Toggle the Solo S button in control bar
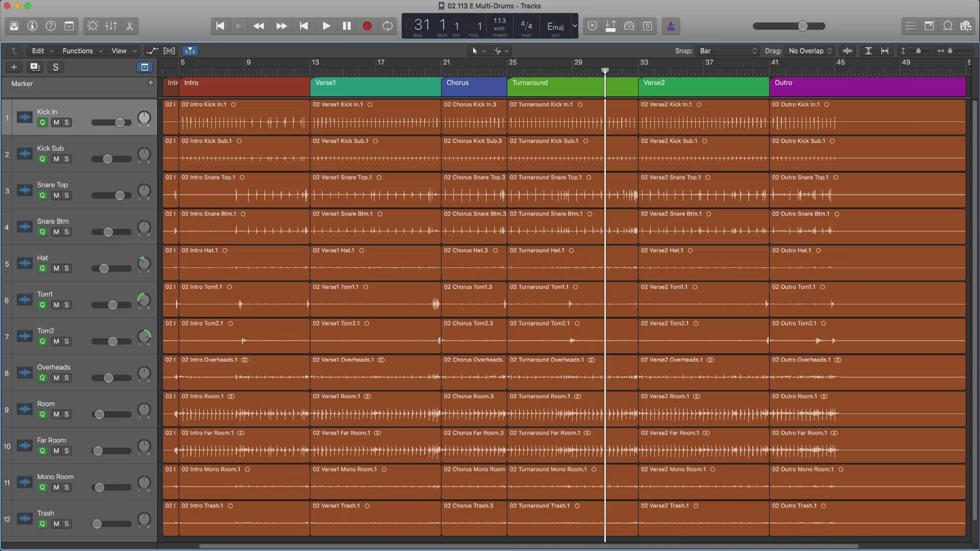980x551 pixels. click(x=648, y=26)
